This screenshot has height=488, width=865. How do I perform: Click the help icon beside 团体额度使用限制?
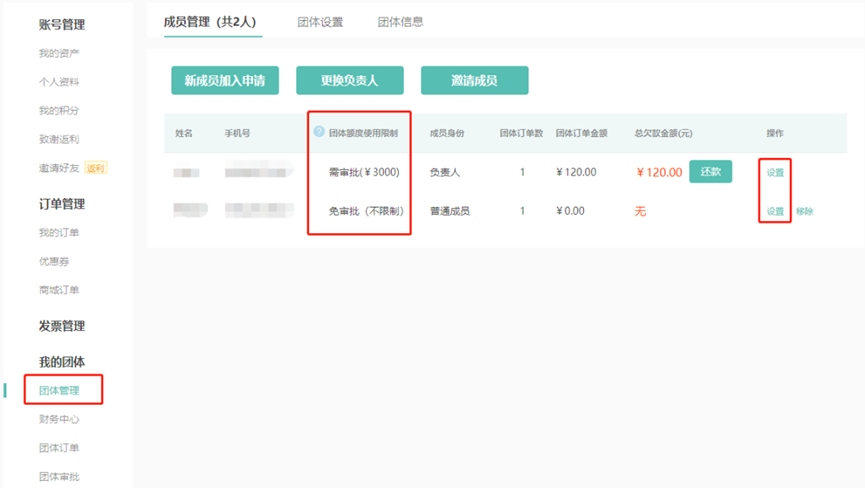click(319, 132)
